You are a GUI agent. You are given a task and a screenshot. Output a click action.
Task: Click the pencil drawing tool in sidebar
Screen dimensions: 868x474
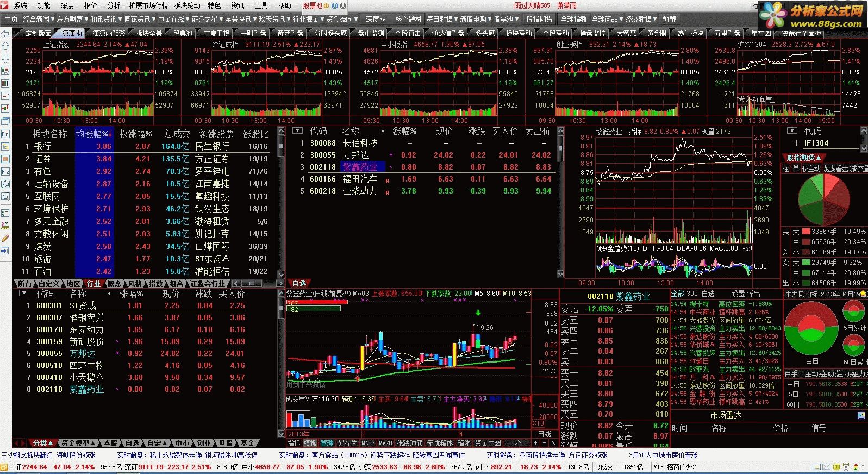tap(5, 238)
